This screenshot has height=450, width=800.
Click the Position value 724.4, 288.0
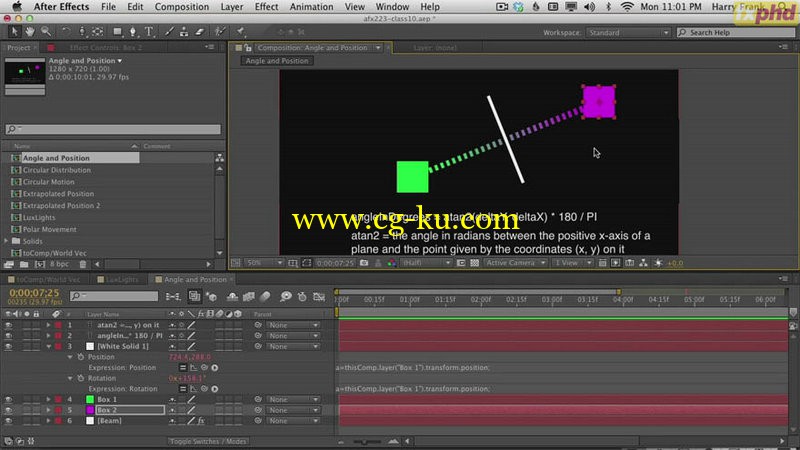(x=190, y=357)
